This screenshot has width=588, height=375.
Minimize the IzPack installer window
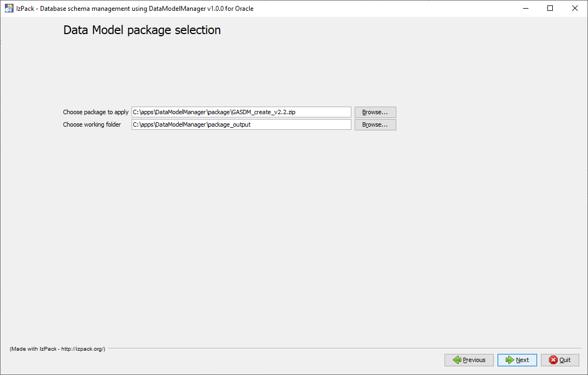(x=525, y=8)
